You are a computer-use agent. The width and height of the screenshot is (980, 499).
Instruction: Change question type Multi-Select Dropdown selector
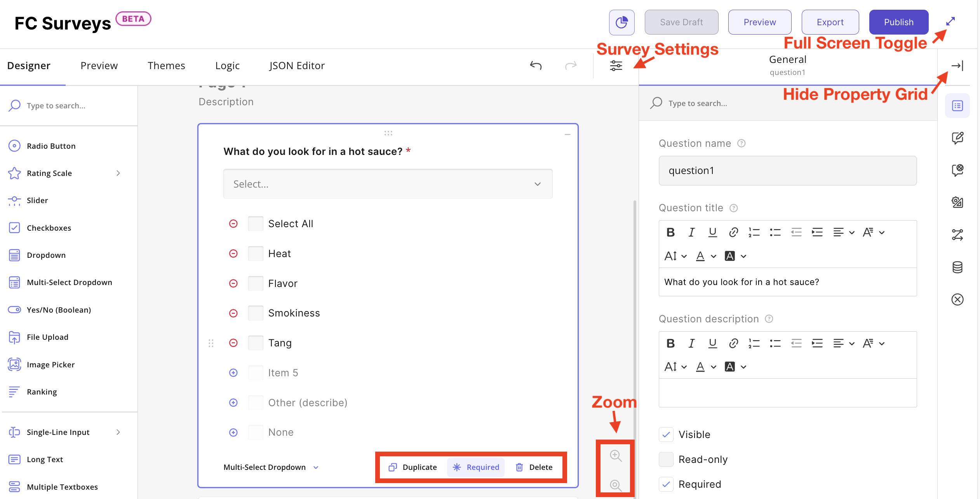[271, 467]
